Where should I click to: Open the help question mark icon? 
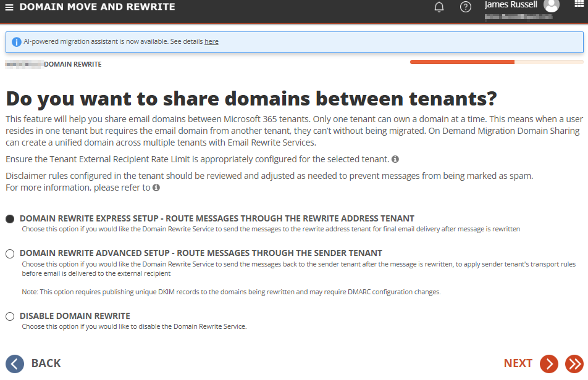pyautogui.click(x=465, y=7)
